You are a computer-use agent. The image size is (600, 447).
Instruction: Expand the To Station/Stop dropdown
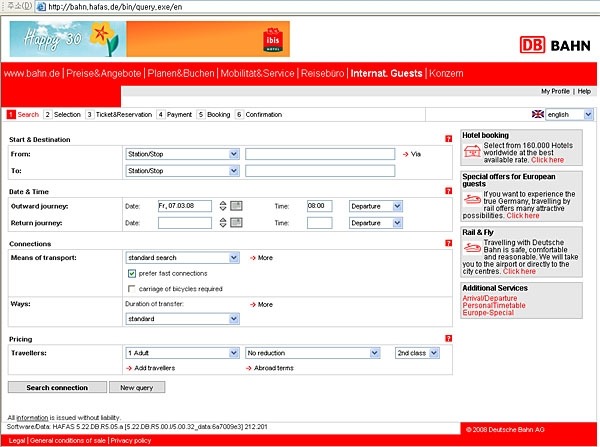coord(183,171)
